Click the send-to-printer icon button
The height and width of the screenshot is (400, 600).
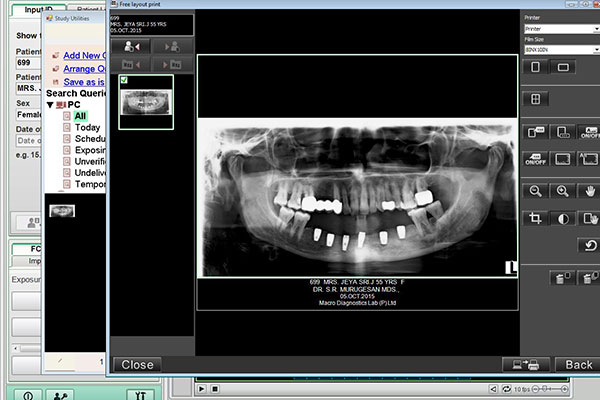[x=526, y=364]
